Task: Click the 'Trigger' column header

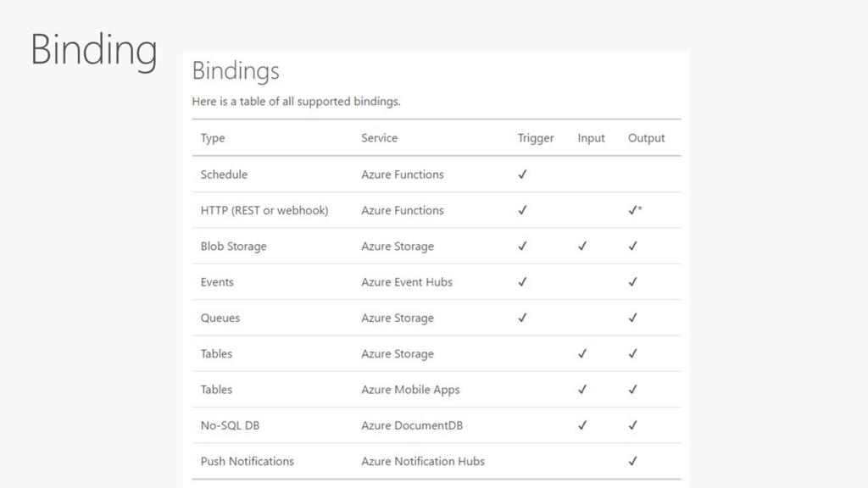Action: tap(536, 138)
